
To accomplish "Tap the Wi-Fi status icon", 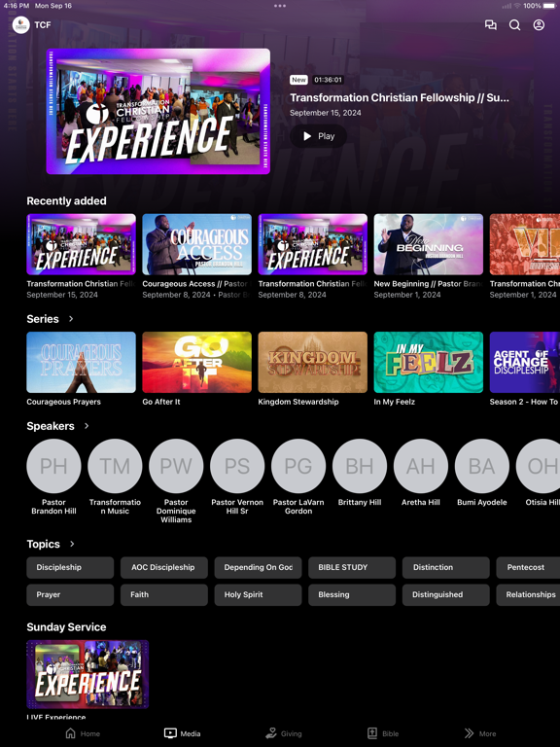I will click(517, 6).
